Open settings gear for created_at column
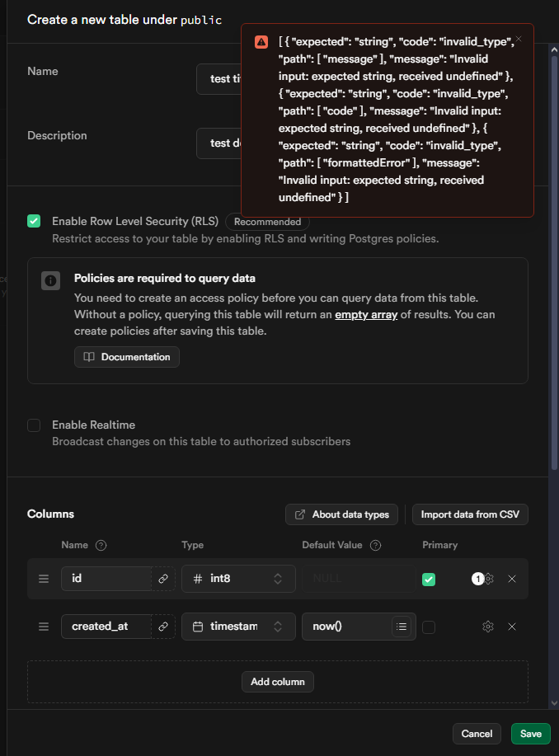The height and width of the screenshot is (756, 559). pos(488,627)
